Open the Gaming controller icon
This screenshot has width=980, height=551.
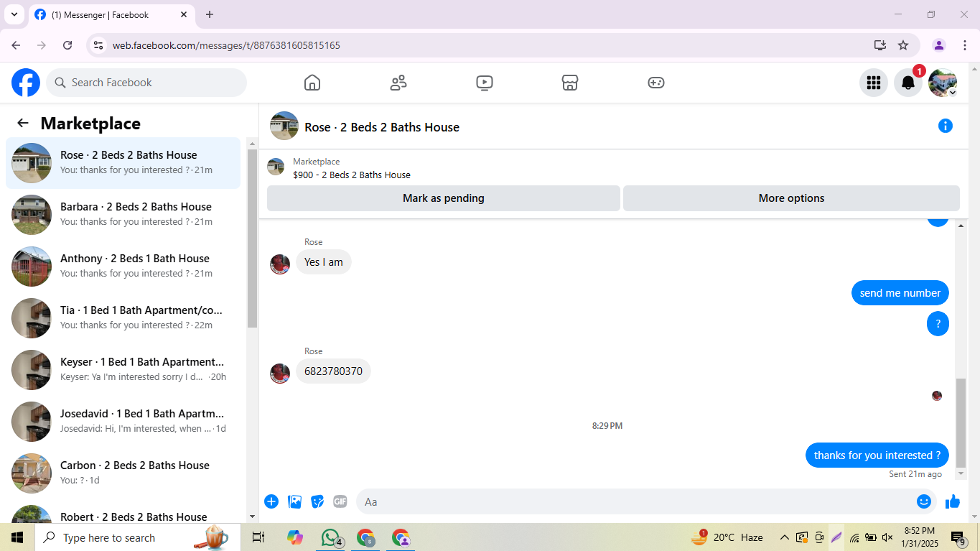pyautogui.click(x=656, y=83)
